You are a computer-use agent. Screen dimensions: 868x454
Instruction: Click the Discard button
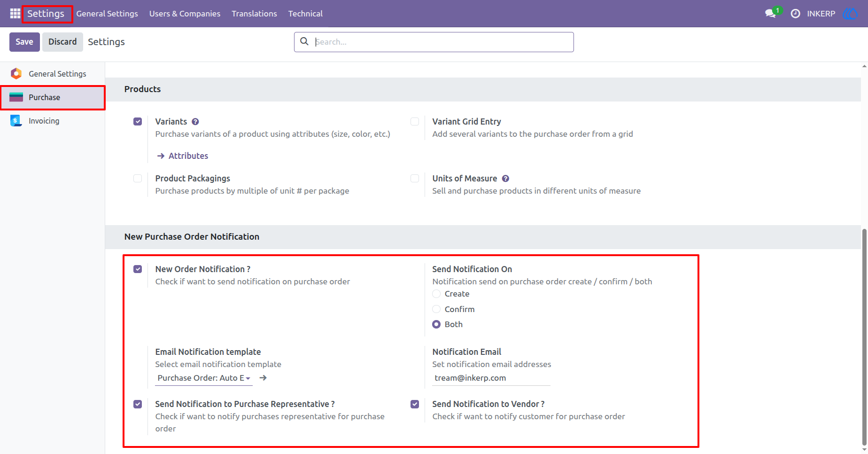coord(62,42)
